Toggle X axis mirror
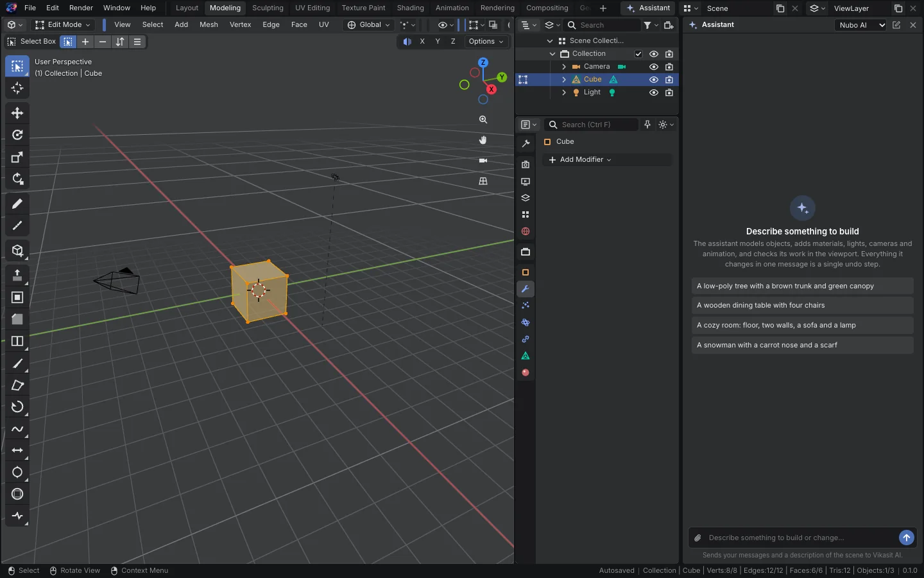This screenshot has width=924, height=578. coord(422,41)
